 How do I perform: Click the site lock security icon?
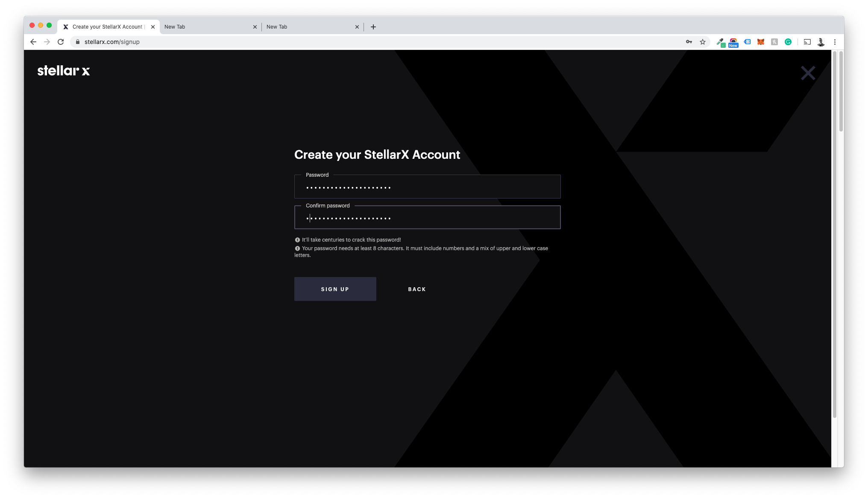78,42
